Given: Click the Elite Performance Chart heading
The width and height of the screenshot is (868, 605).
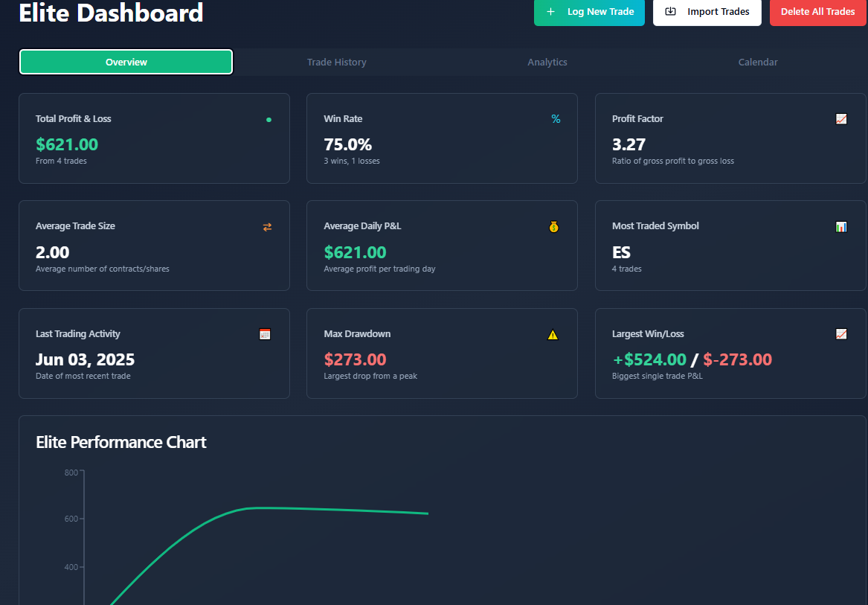Looking at the screenshot, I should (120, 442).
